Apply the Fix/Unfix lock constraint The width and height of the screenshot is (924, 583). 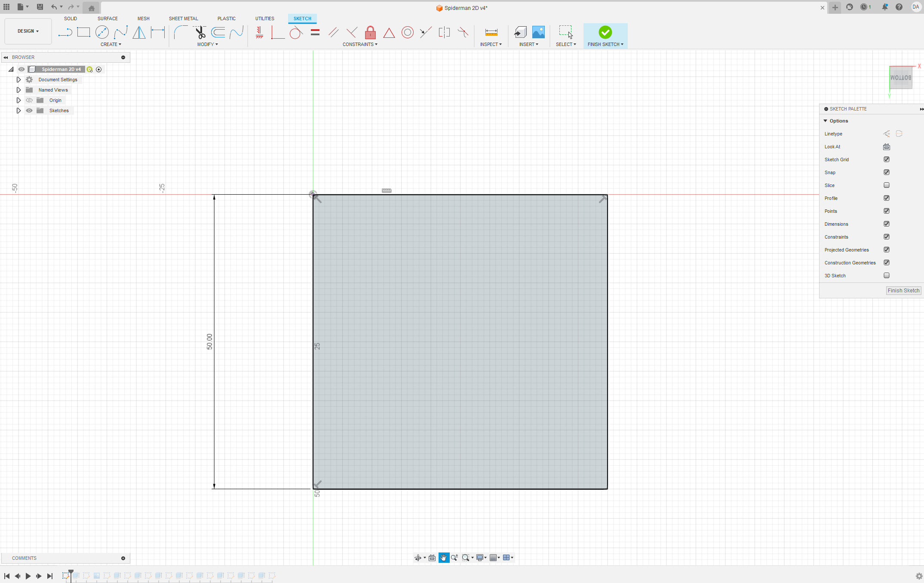click(370, 32)
